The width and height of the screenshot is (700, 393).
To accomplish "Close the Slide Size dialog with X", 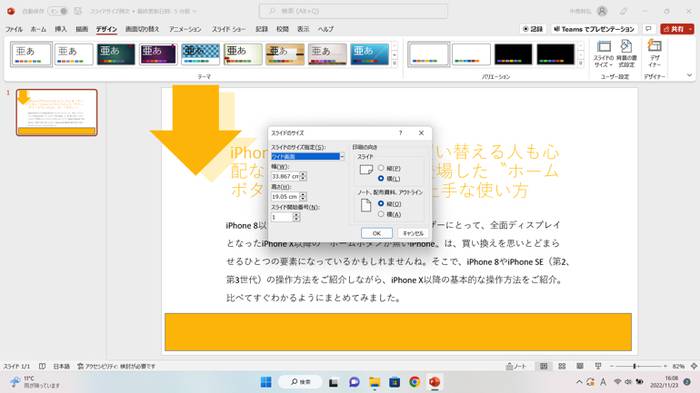I will (x=421, y=133).
